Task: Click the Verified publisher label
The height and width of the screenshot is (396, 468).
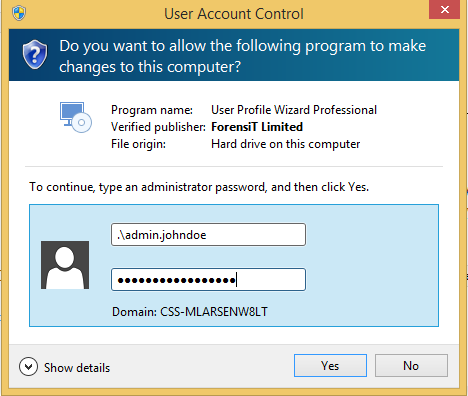Action: click(x=158, y=127)
